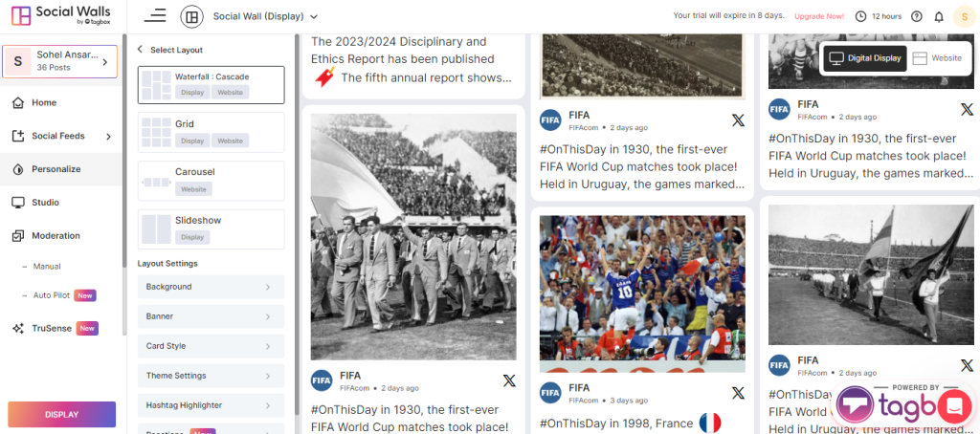The width and height of the screenshot is (980, 434).
Task: Open Social Wall (Display) dropdown
Action: pos(266,17)
